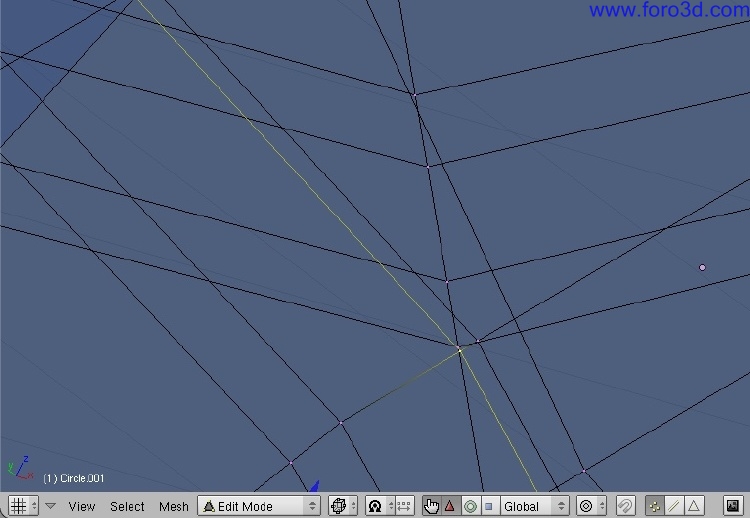Toggle move object centers only button
Image resolution: width=750 pixels, height=518 pixels.
(x=404, y=506)
